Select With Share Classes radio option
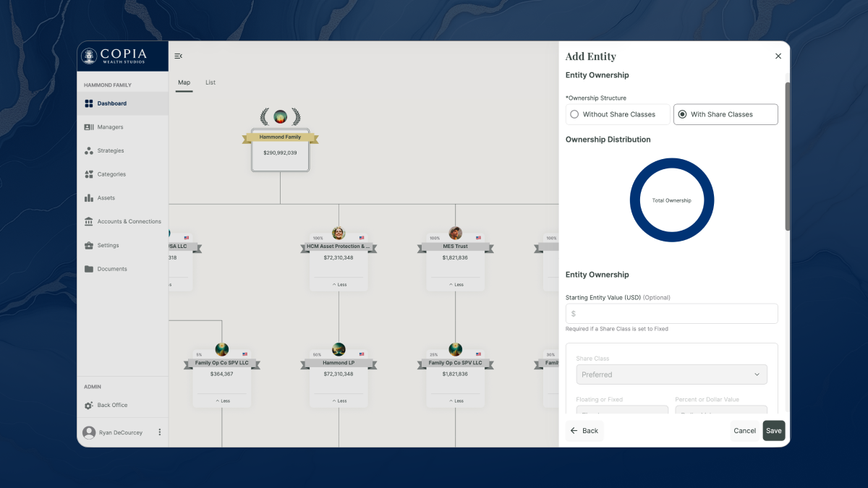This screenshot has width=868, height=488. 682,114
